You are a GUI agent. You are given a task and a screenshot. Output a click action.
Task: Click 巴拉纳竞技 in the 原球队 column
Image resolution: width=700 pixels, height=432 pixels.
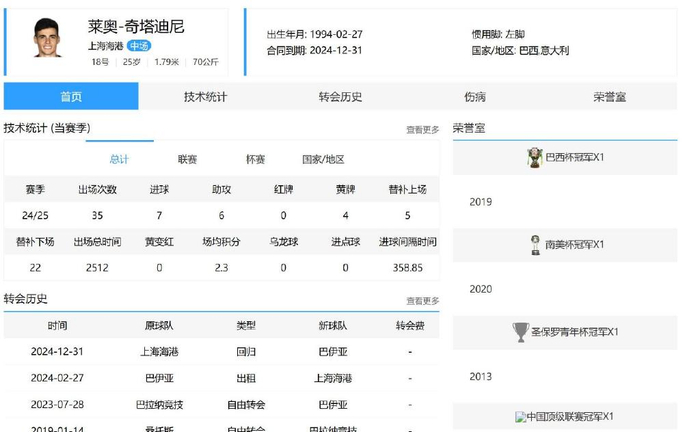tap(159, 405)
